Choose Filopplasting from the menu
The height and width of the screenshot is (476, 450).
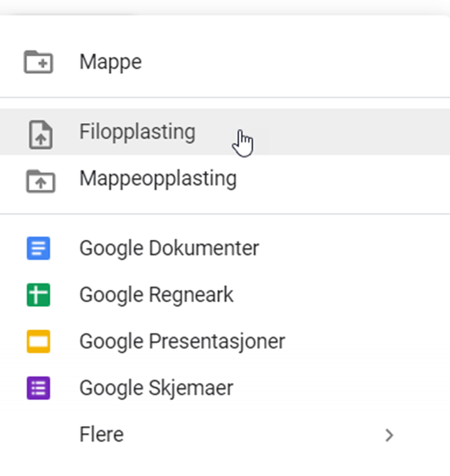tap(225, 132)
